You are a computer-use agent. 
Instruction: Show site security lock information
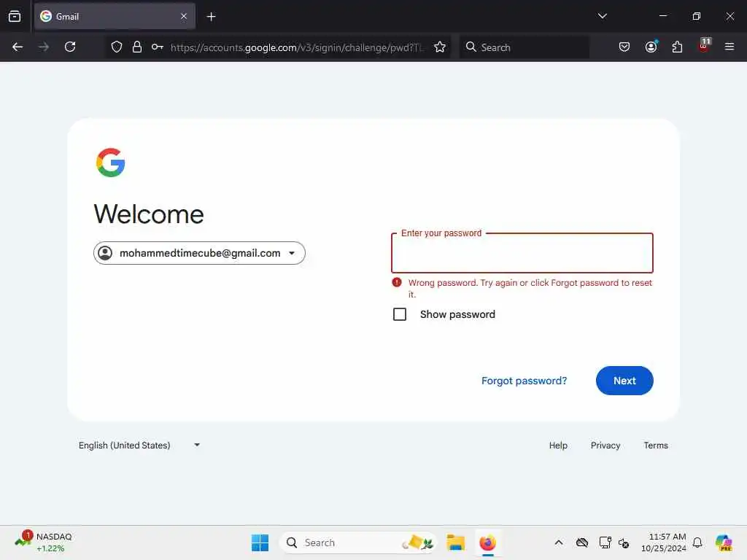click(137, 47)
